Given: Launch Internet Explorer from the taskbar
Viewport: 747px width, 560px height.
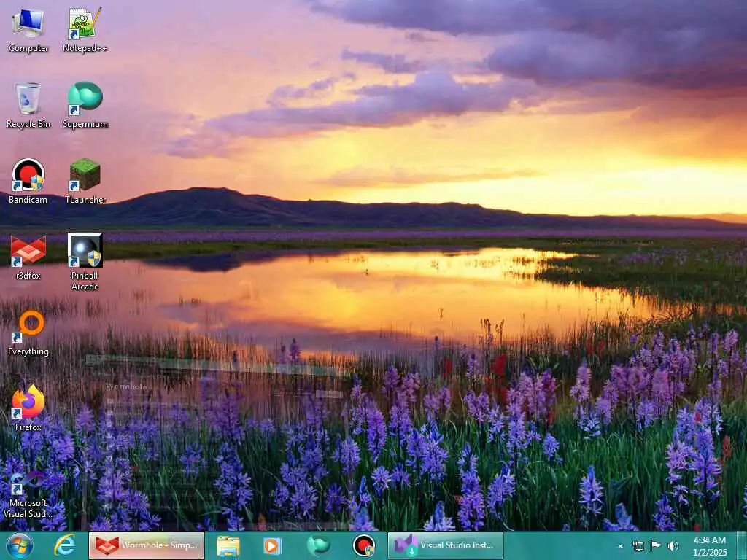Looking at the screenshot, I should click(64, 545).
